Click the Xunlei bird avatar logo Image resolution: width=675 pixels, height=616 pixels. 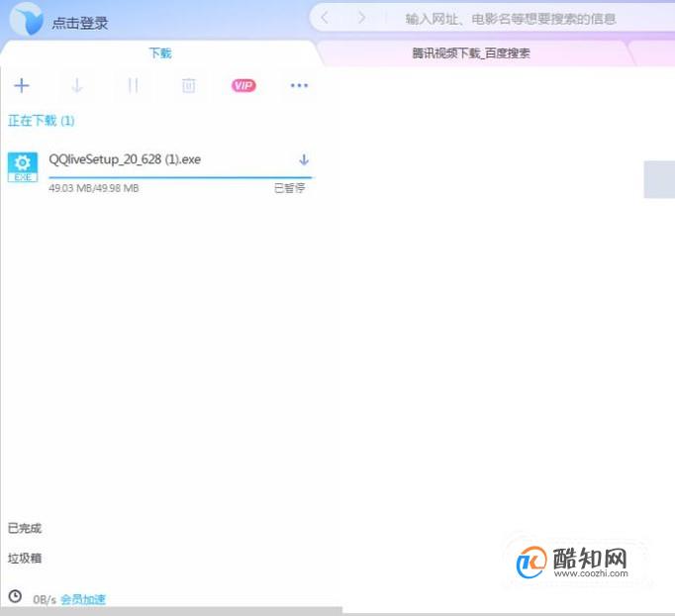27,19
